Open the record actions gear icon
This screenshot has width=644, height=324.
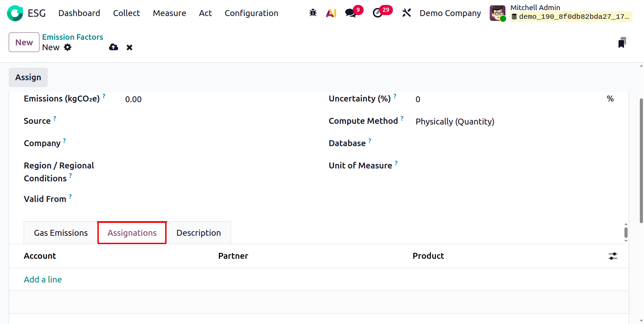coord(68,47)
